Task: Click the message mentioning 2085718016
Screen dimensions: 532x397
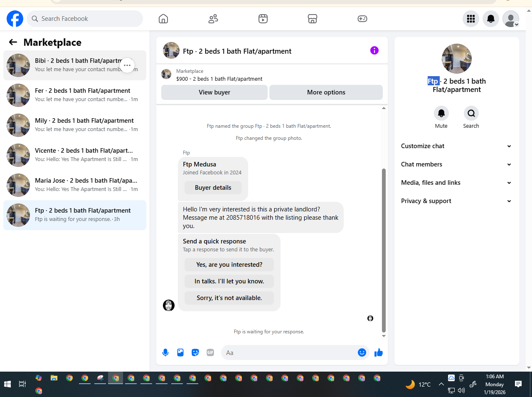Action: point(261,218)
